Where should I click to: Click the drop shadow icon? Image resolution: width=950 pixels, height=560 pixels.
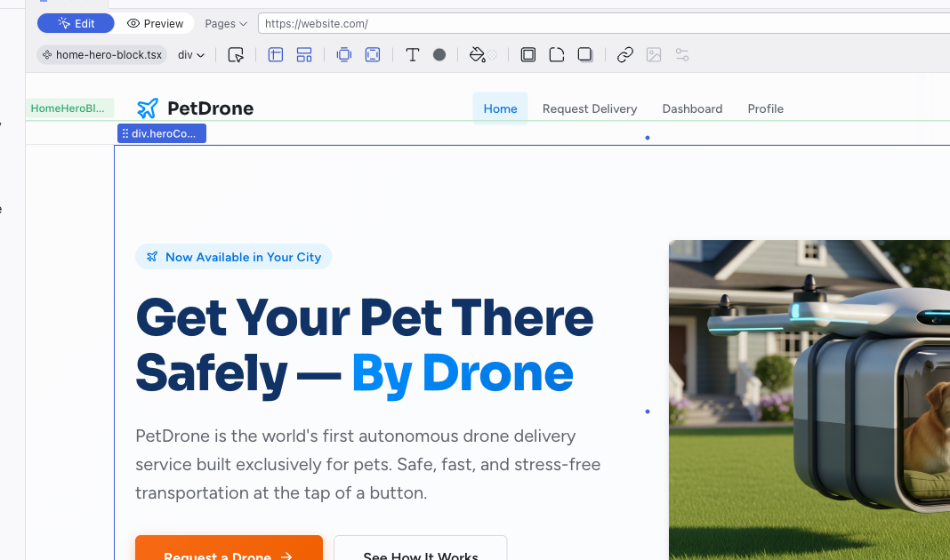[x=585, y=55]
